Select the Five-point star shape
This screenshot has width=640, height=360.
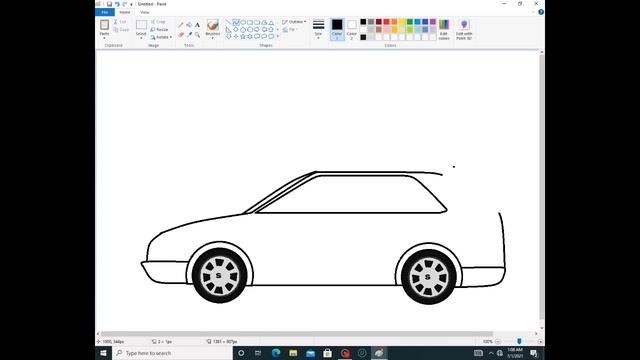click(243, 36)
